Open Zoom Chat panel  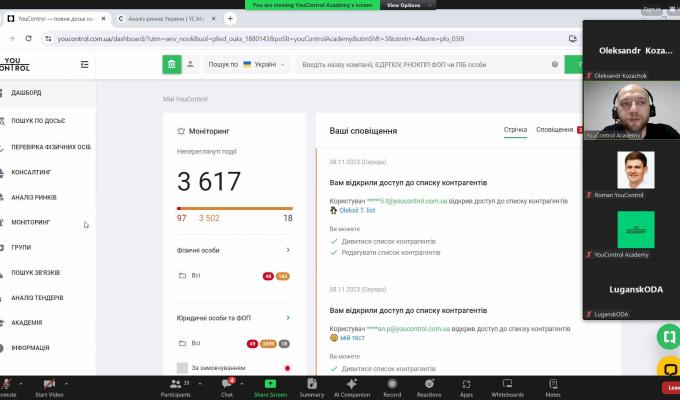click(x=227, y=387)
